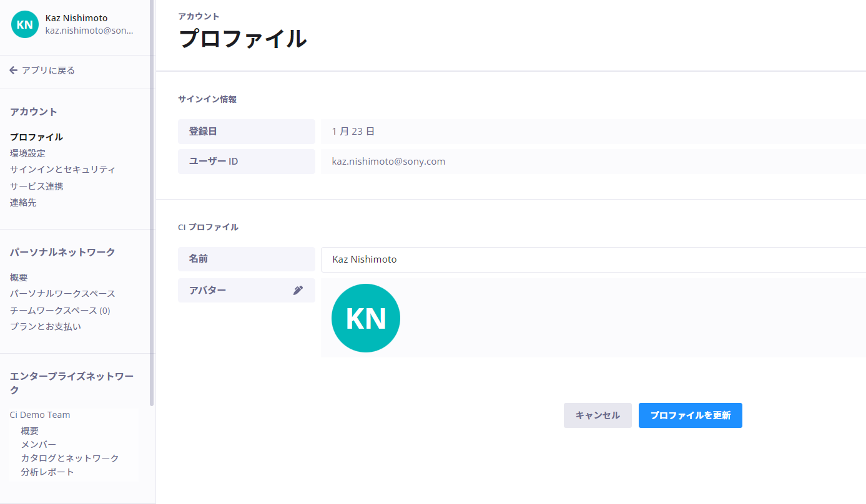Click the user name Kaz Nishimoto in sidebar header
866x504 pixels.
point(76,18)
